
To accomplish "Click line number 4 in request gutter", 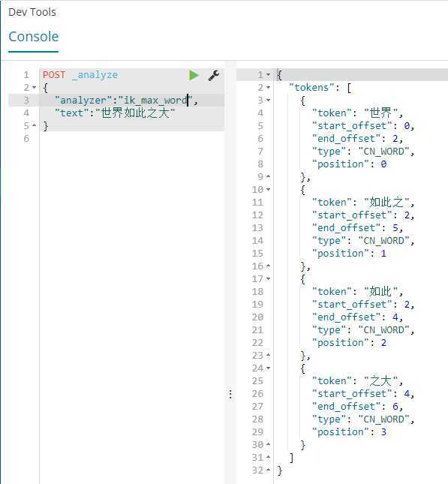I will [26, 113].
